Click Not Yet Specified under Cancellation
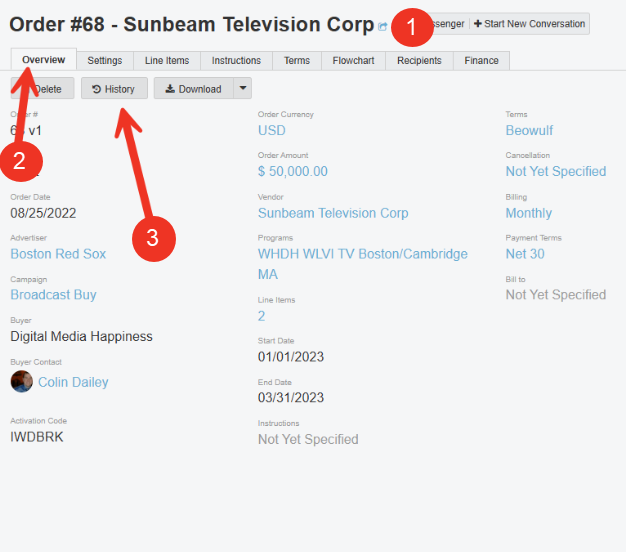Image resolution: width=626 pixels, height=552 pixels. [556, 171]
